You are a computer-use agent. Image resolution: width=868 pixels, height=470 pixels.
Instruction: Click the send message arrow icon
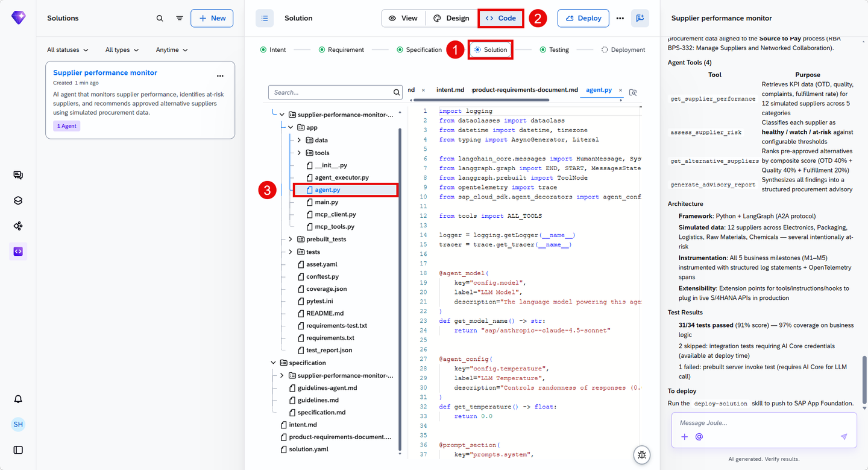pos(844,437)
